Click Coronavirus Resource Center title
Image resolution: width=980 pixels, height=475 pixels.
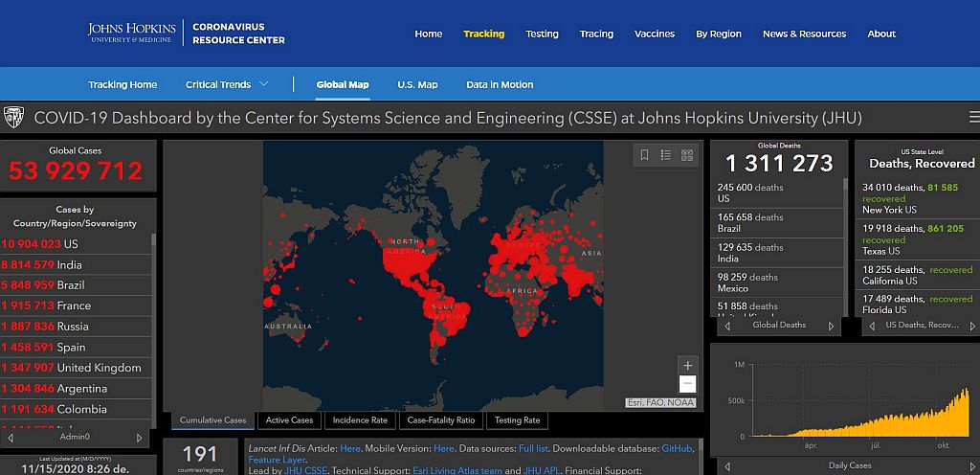[x=238, y=34]
